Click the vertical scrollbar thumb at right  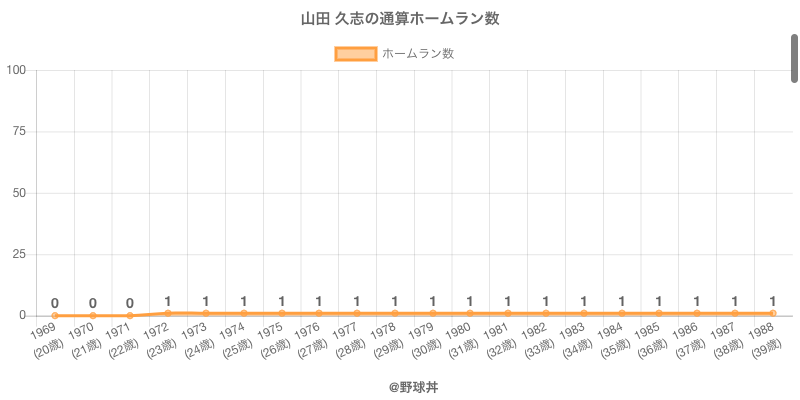(x=795, y=58)
